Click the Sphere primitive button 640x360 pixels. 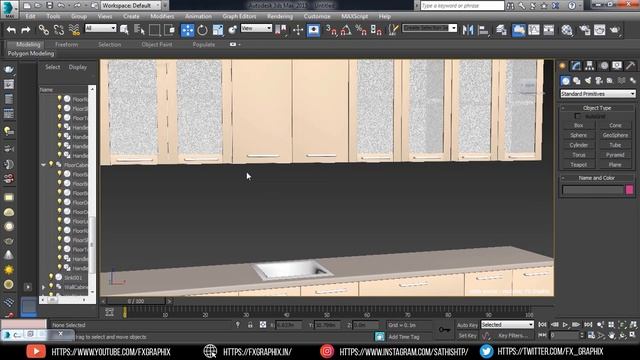[x=578, y=135]
